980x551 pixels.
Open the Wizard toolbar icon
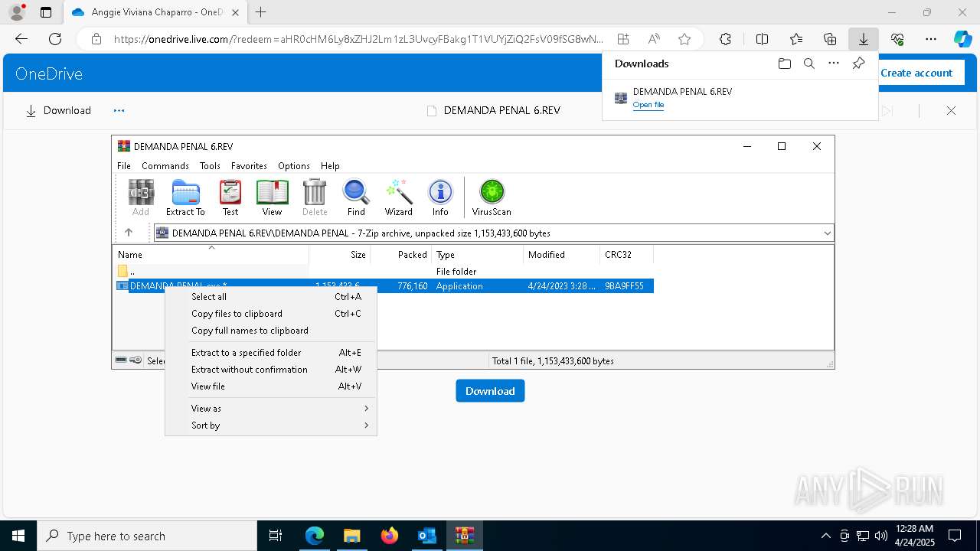pos(398,197)
